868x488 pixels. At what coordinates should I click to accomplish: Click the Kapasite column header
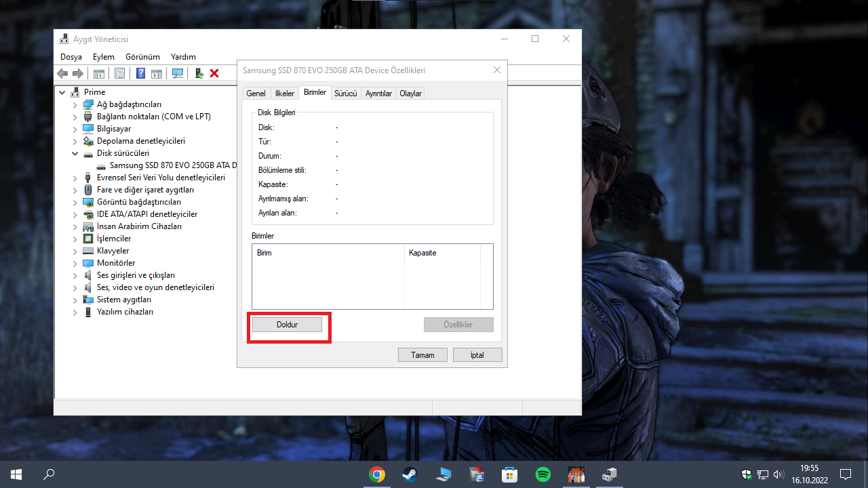click(442, 253)
